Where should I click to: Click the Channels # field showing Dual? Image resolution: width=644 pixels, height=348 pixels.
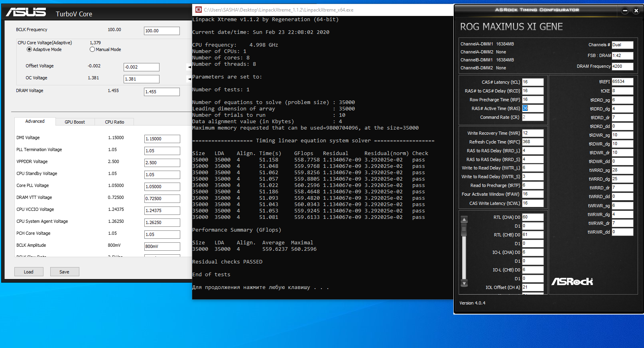click(622, 45)
